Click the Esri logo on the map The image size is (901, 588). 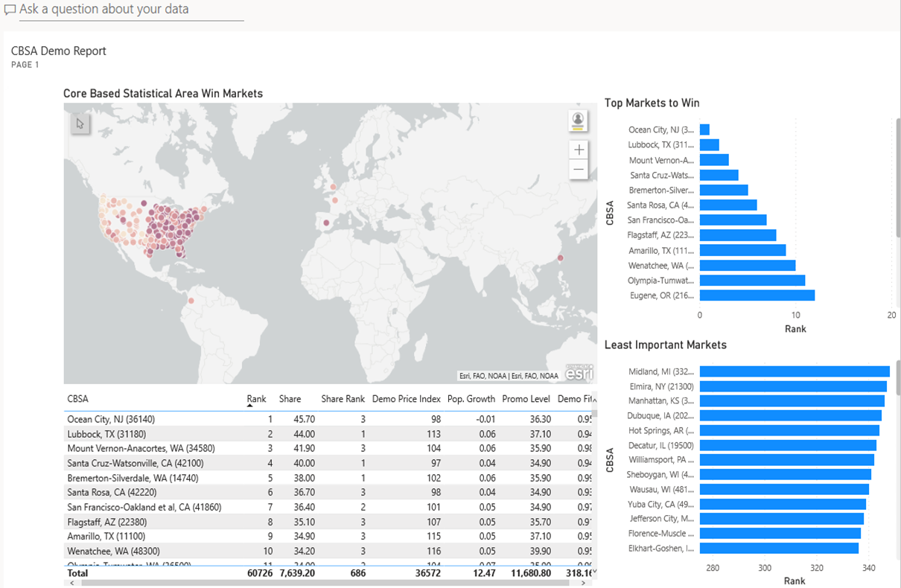click(579, 373)
